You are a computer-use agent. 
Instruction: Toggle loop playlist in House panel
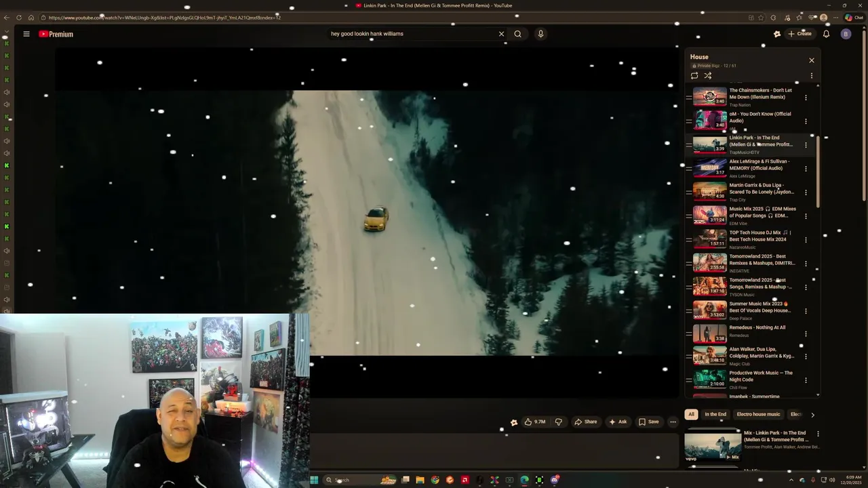click(x=694, y=76)
